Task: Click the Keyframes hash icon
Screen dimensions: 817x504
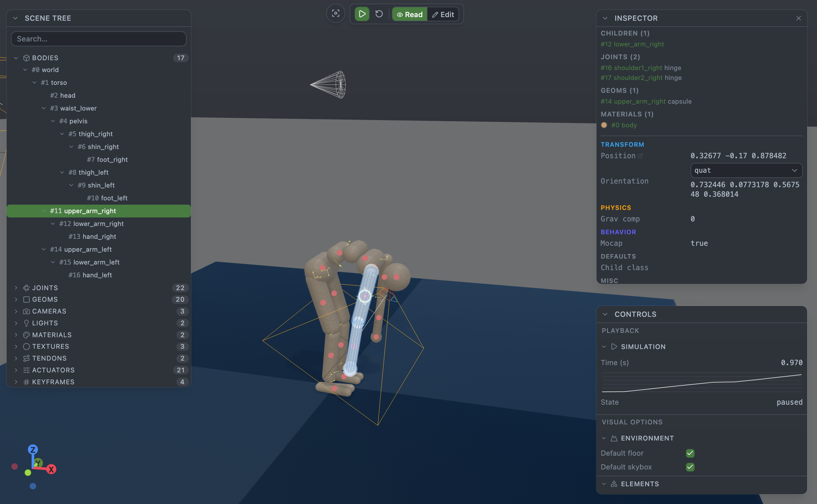Action: coord(26,382)
